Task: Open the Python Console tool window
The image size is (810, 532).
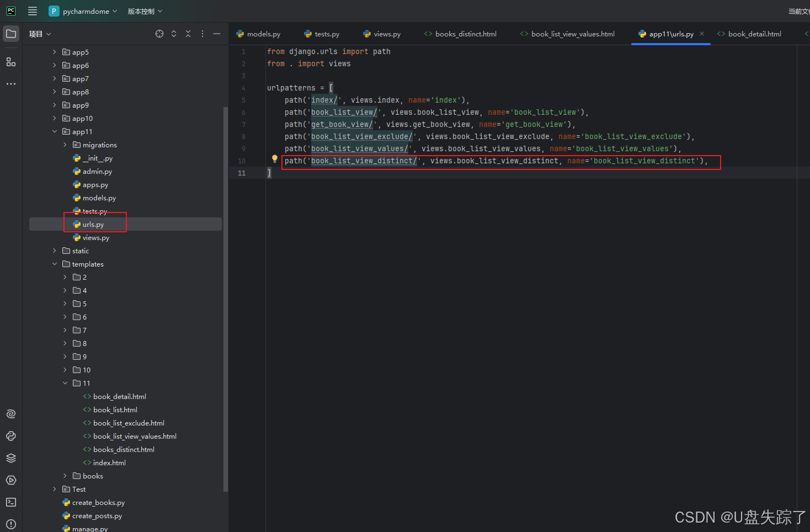Action: pyautogui.click(x=11, y=436)
